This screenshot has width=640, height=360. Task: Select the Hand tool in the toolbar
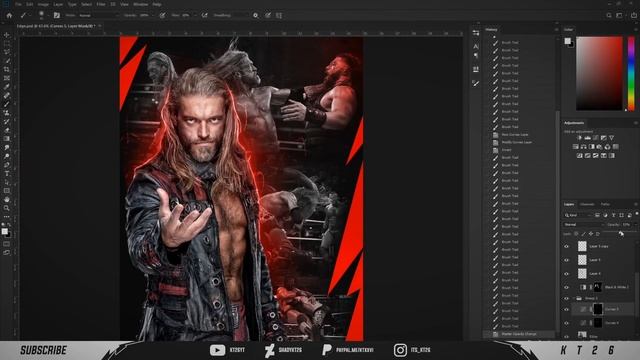pos(7,200)
